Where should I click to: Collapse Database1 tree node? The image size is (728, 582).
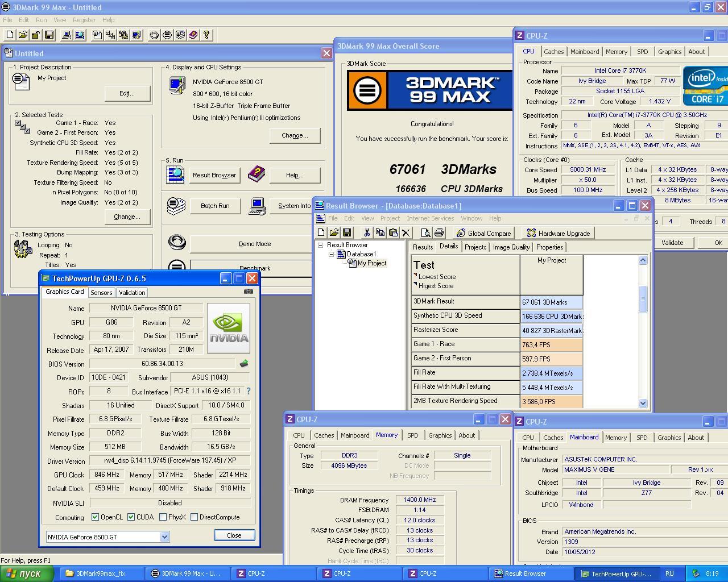pyautogui.click(x=331, y=254)
